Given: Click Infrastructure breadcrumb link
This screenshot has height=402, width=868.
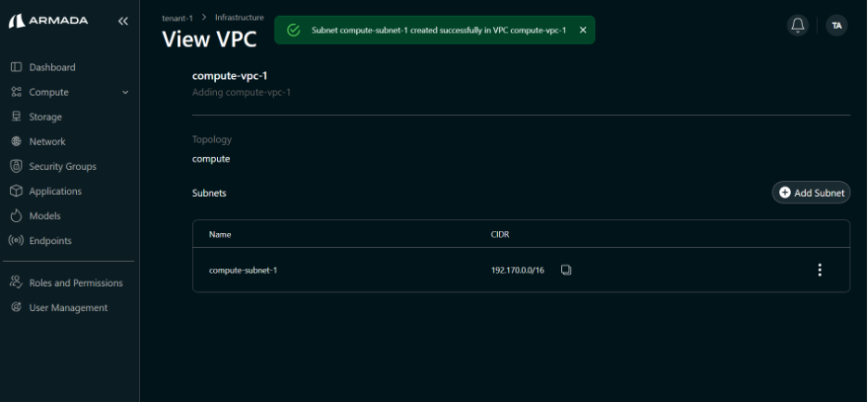Looking at the screenshot, I should pos(239,18).
